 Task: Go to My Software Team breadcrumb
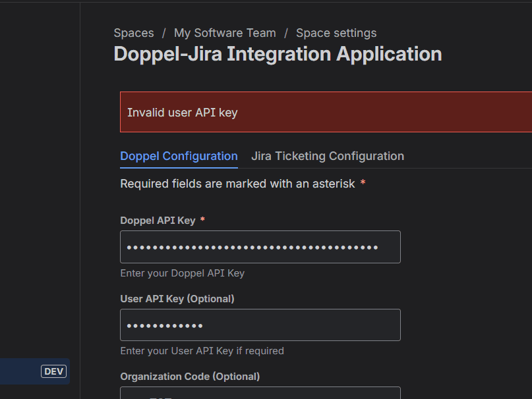point(225,33)
